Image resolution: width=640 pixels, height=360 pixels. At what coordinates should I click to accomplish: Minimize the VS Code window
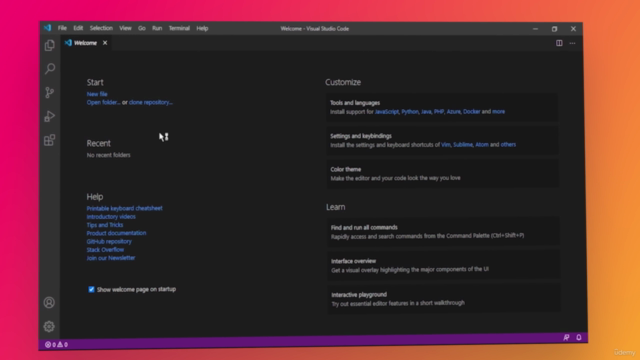point(536,29)
